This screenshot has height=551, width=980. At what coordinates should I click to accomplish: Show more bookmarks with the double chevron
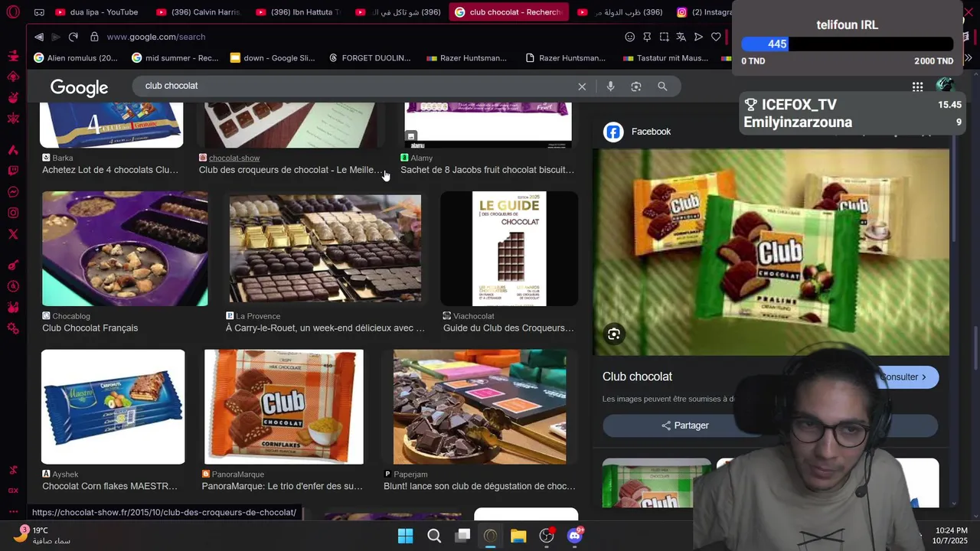click(968, 57)
